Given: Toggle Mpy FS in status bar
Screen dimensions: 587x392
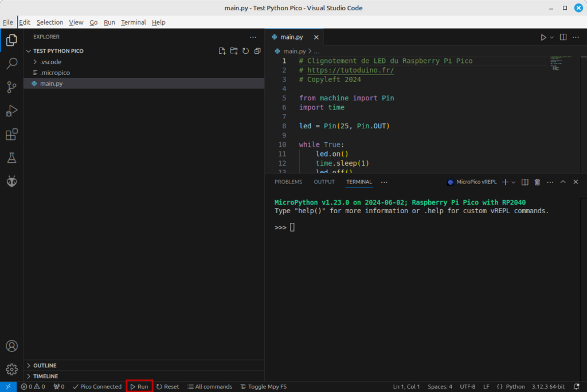Looking at the screenshot, I should tap(264, 387).
